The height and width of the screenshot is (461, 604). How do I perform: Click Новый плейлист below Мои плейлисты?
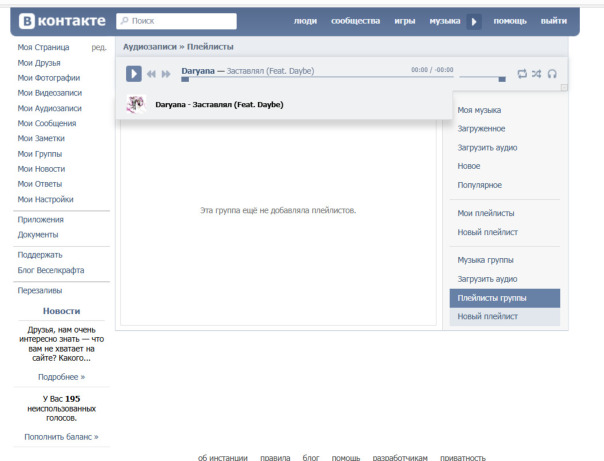(488, 232)
